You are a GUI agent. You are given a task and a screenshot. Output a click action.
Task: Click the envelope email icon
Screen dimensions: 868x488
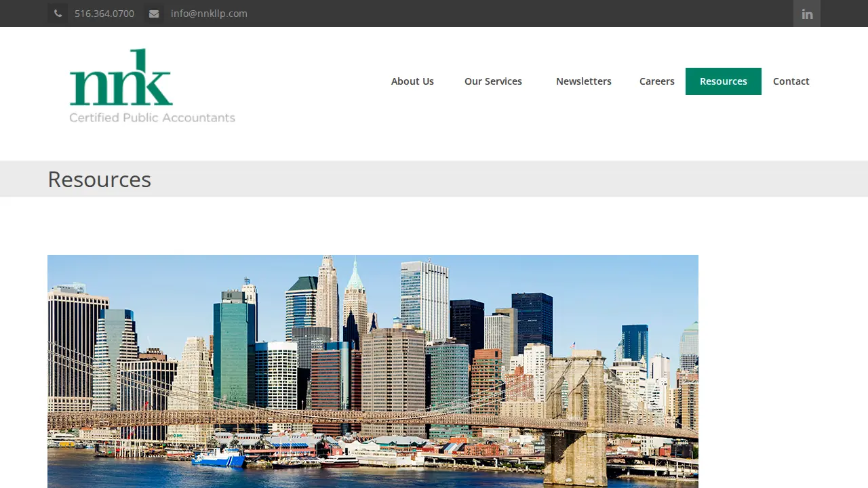pos(154,14)
